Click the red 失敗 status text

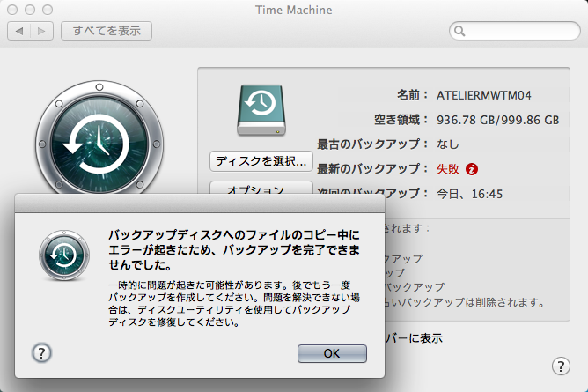(448, 169)
